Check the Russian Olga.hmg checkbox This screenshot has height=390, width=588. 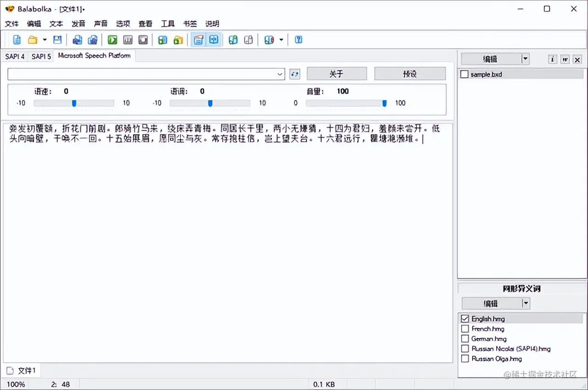coord(465,359)
